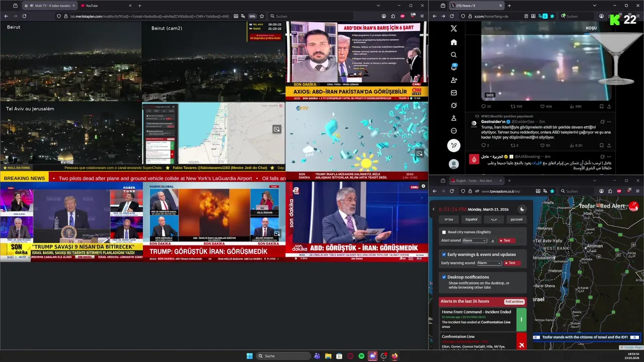Collapse Tzofar panel with the back arrow
The width and height of the screenshot is (644, 362).
click(433, 209)
